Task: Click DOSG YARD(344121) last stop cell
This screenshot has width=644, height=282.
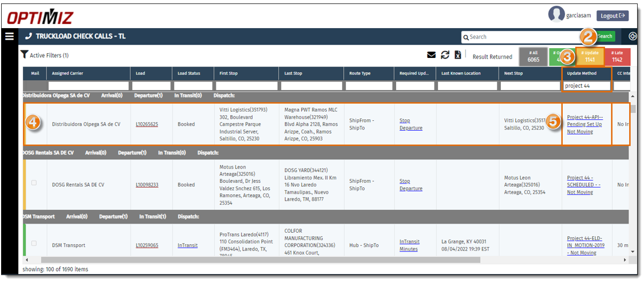Action: tap(310, 185)
